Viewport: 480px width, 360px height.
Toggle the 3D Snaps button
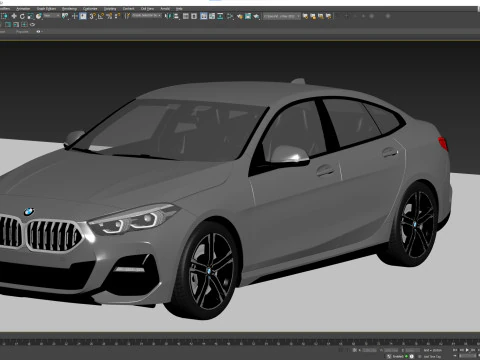pos(93,16)
